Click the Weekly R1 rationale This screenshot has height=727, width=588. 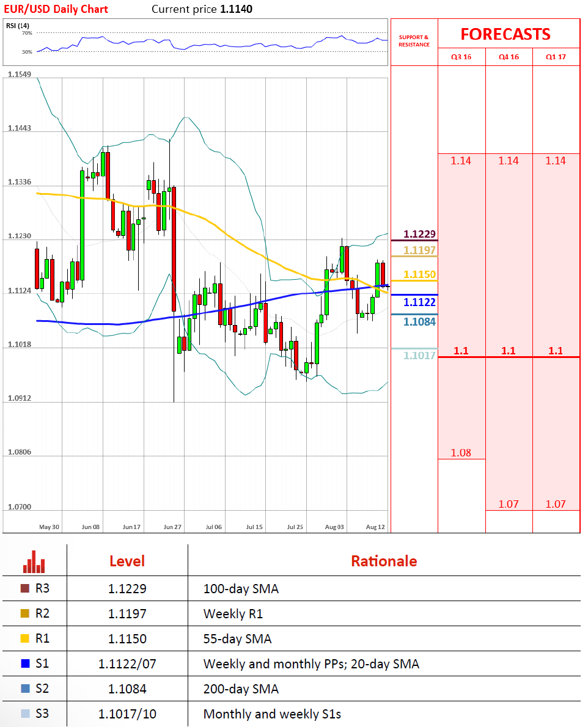tap(233, 614)
